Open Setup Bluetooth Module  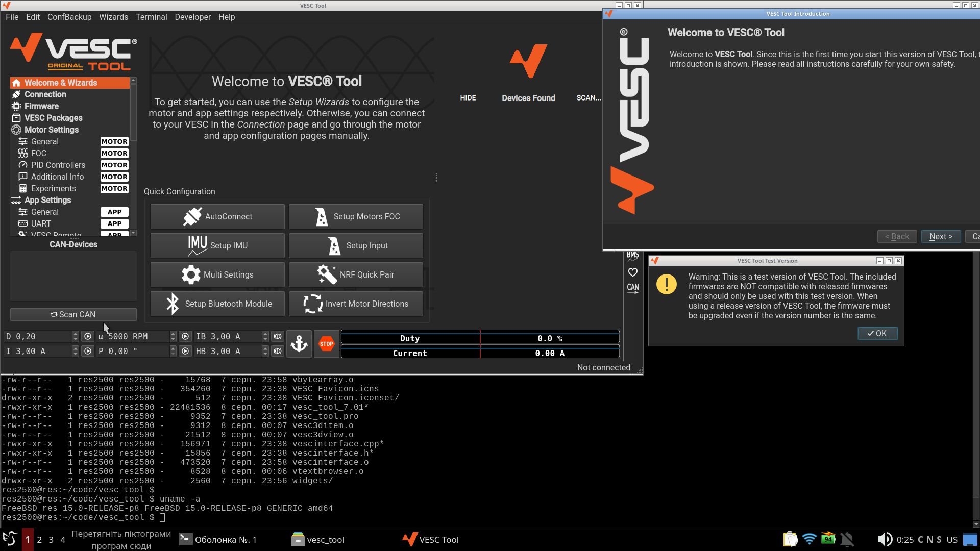coord(217,304)
